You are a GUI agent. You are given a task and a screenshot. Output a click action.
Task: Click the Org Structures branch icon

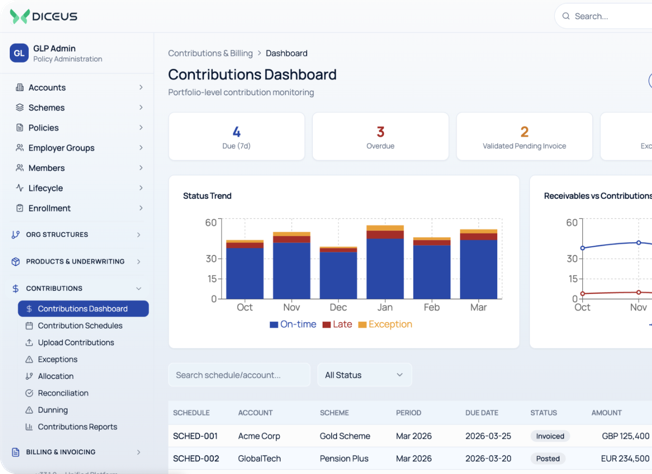(x=15, y=235)
